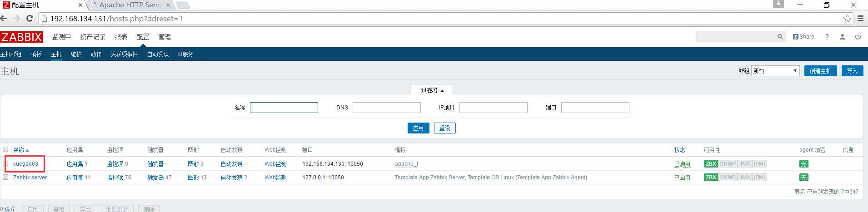Bookmark page with star icon
This screenshot has height=212, width=868.
point(847,19)
